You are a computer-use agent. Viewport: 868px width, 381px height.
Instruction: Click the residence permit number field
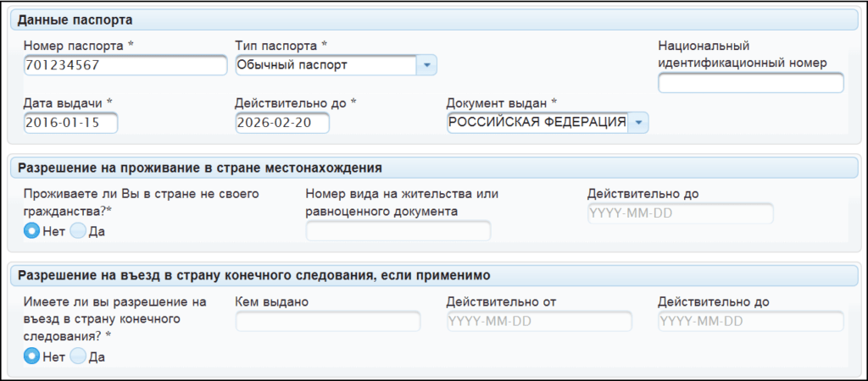point(398,230)
